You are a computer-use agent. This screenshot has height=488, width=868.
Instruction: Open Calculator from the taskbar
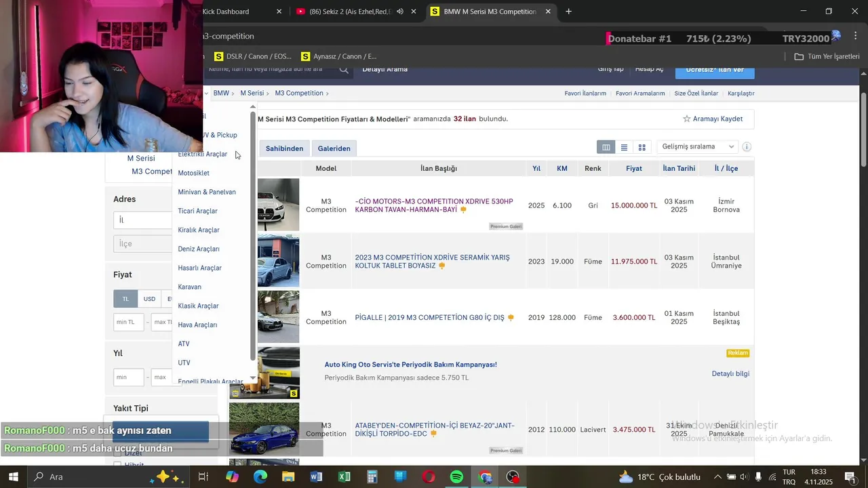click(x=372, y=477)
